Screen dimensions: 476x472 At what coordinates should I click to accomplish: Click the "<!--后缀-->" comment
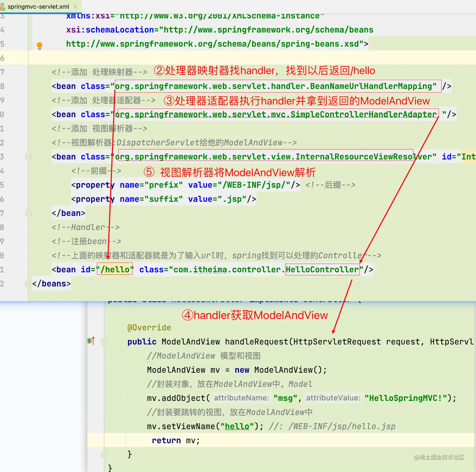331,185
